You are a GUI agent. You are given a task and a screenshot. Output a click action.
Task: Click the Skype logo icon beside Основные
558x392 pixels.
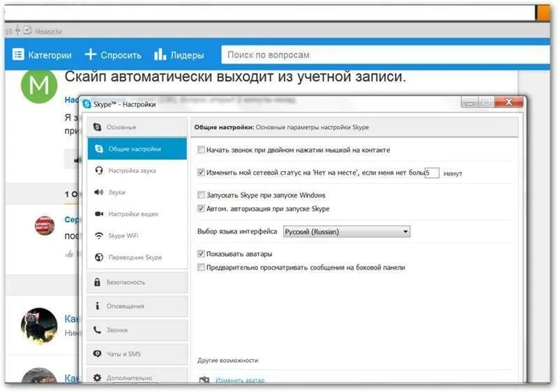click(x=97, y=127)
